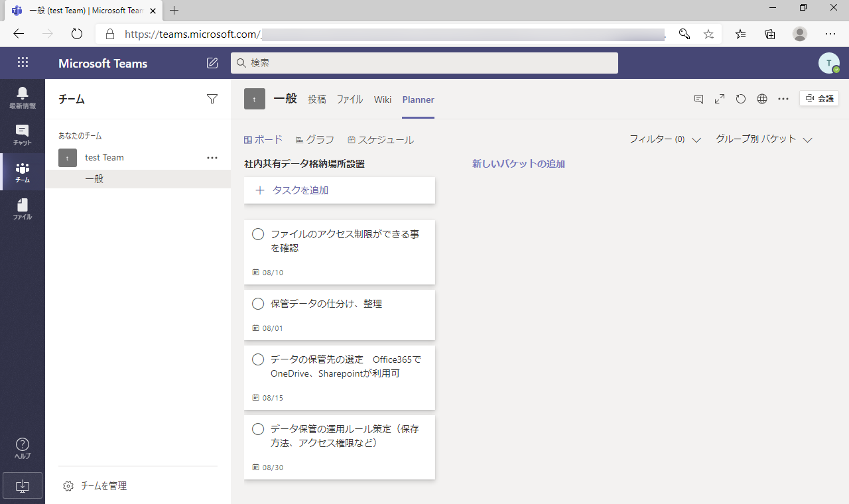The height and width of the screenshot is (504, 849).
Task: Open the tab in website globe icon
Action: (x=762, y=99)
